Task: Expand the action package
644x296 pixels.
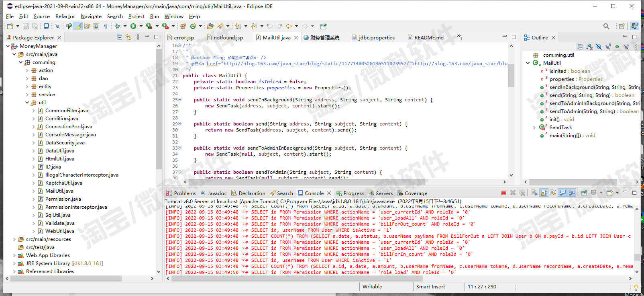Action: [27, 70]
